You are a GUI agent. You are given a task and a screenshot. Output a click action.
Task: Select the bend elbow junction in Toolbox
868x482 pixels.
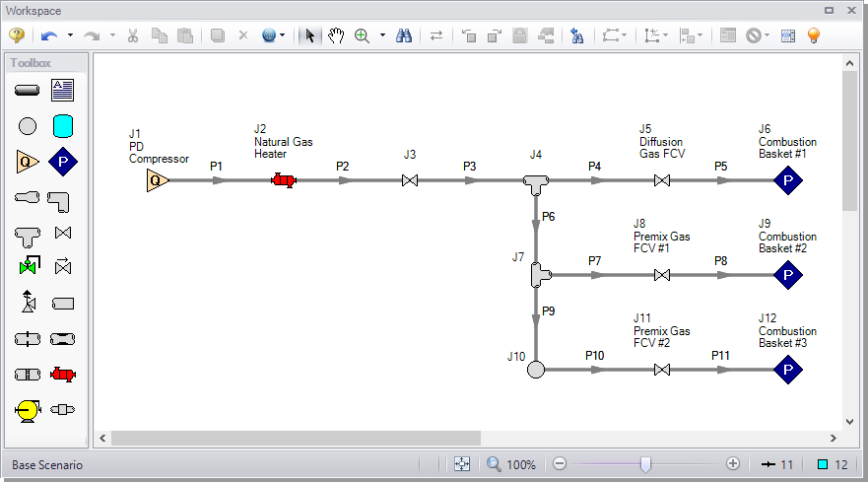[59, 202]
